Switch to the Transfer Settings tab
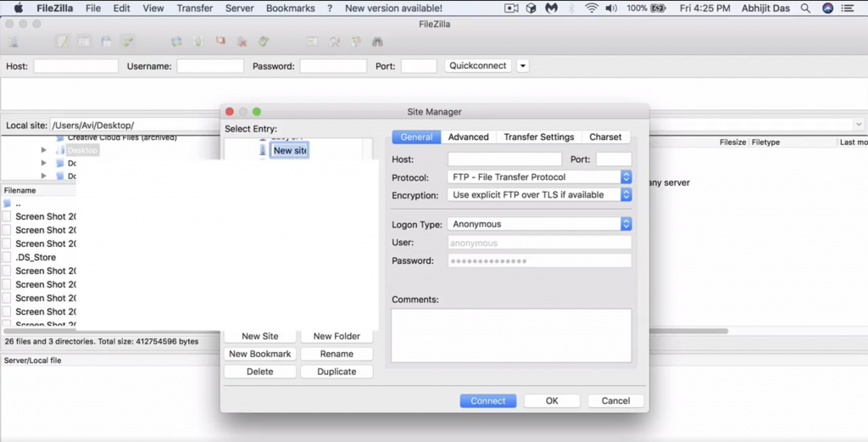The height and width of the screenshot is (442, 868). pyautogui.click(x=538, y=137)
